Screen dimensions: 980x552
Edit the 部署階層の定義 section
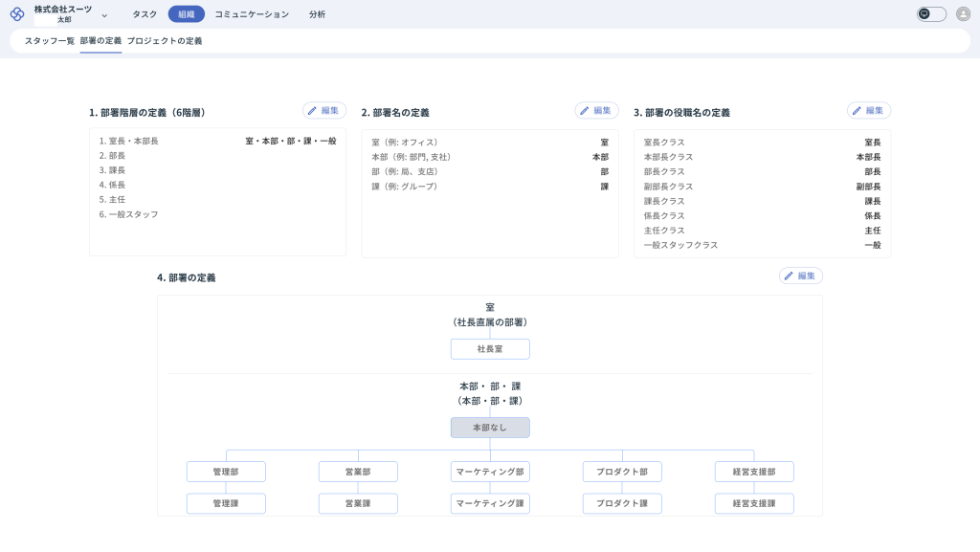click(324, 111)
